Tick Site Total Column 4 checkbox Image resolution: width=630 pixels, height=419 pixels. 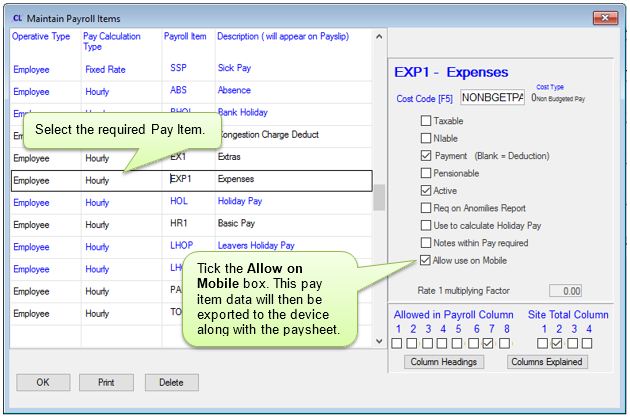click(587, 343)
